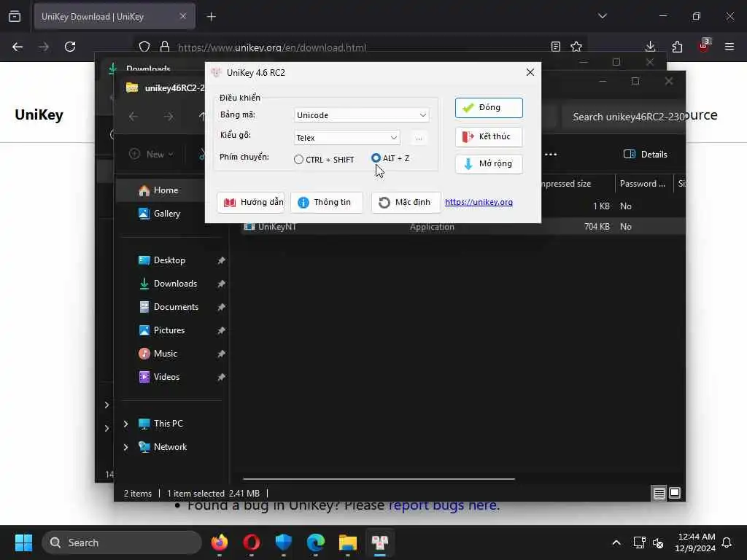Select the CTRL + SHIFT switch key option

point(324,160)
